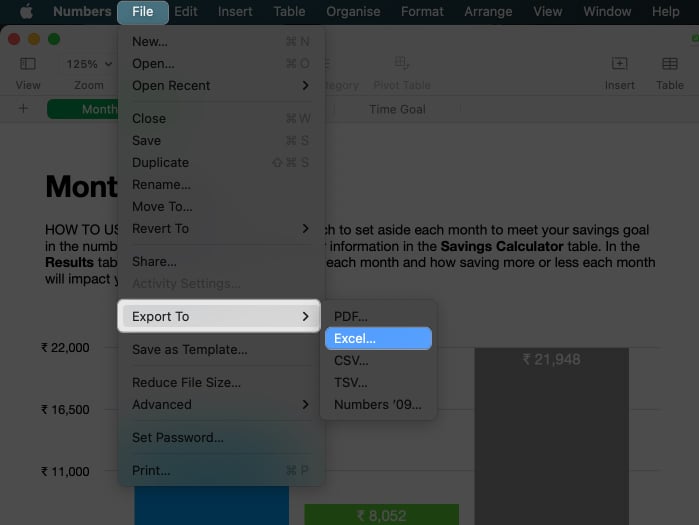The height and width of the screenshot is (525, 699).
Task: Choose Set Password…
Action: click(221, 438)
